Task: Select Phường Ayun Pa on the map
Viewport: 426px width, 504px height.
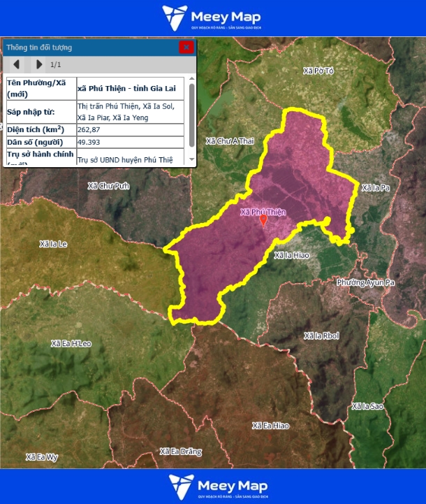Action: [x=365, y=282]
